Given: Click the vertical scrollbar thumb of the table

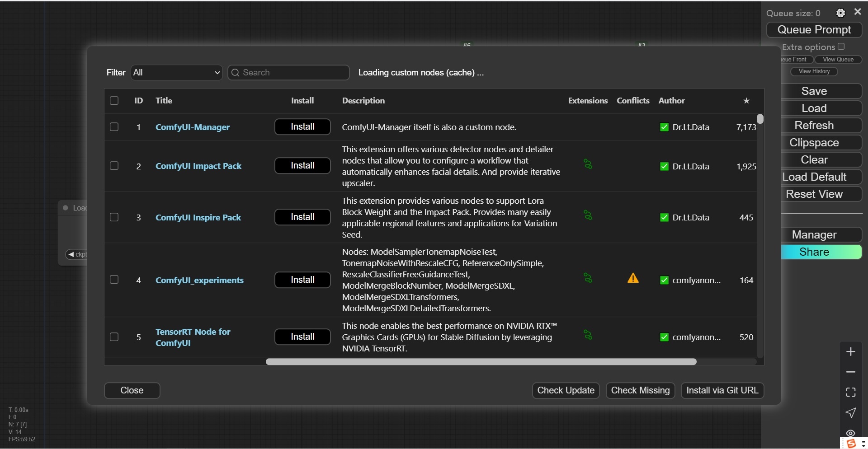Looking at the screenshot, I should tap(760, 119).
